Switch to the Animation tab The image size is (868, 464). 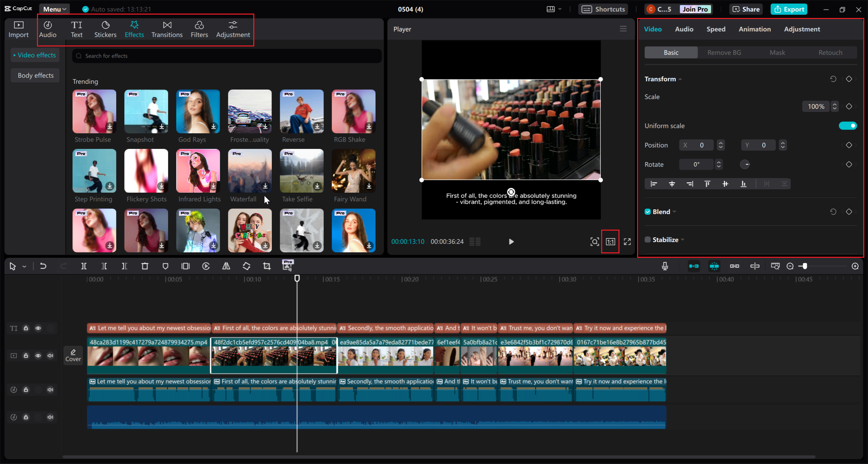(x=754, y=29)
